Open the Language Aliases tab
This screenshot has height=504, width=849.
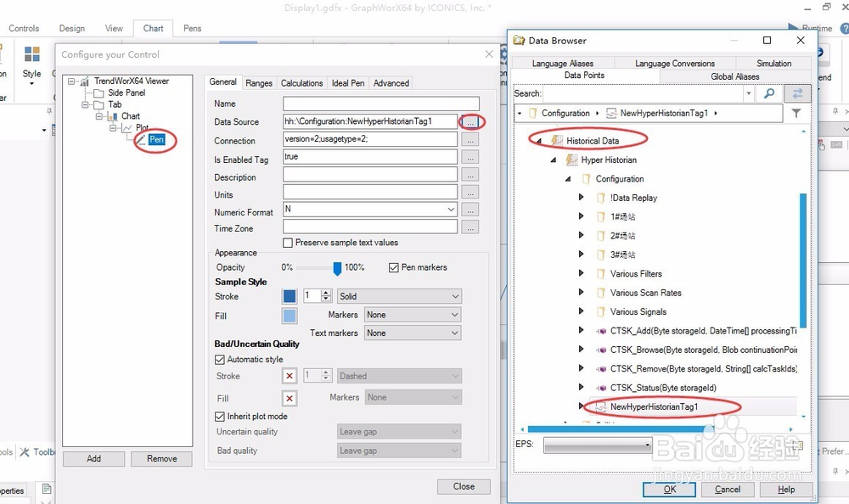[563, 64]
